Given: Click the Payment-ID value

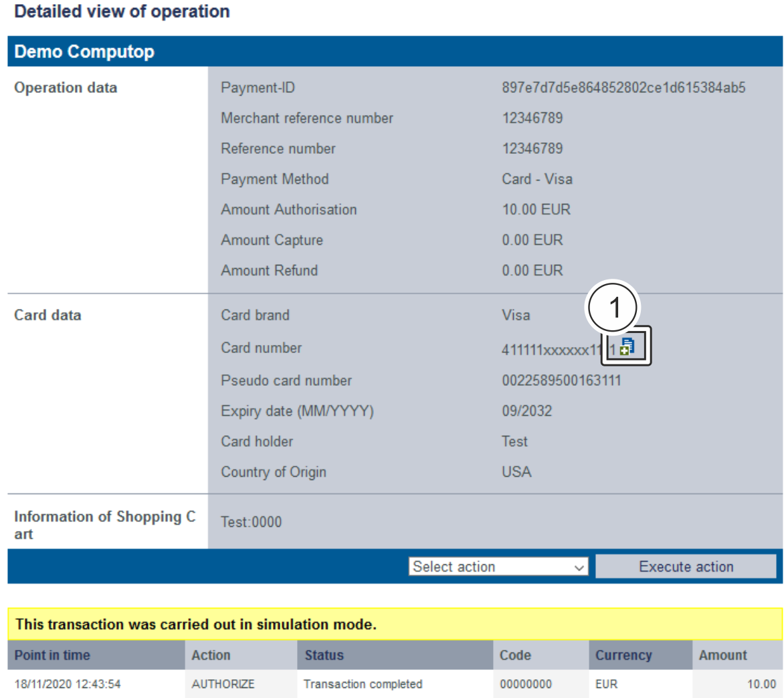Looking at the screenshot, I should [x=623, y=88].
